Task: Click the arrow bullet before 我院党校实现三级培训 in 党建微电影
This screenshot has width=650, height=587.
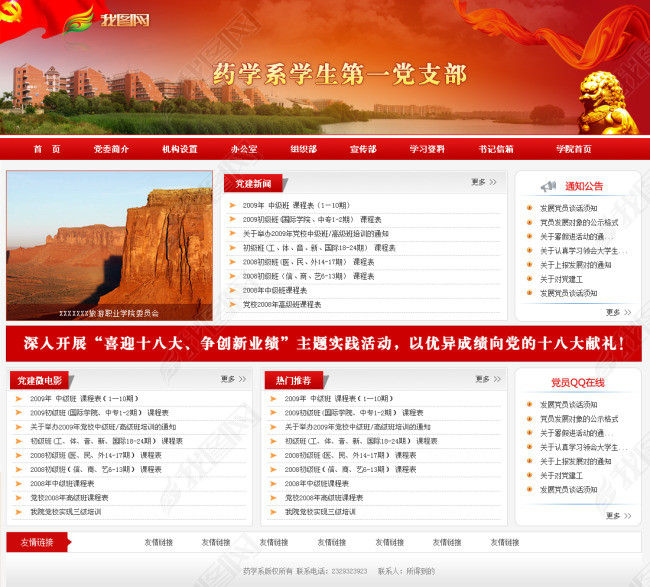Action: click(x=20, y=512)
